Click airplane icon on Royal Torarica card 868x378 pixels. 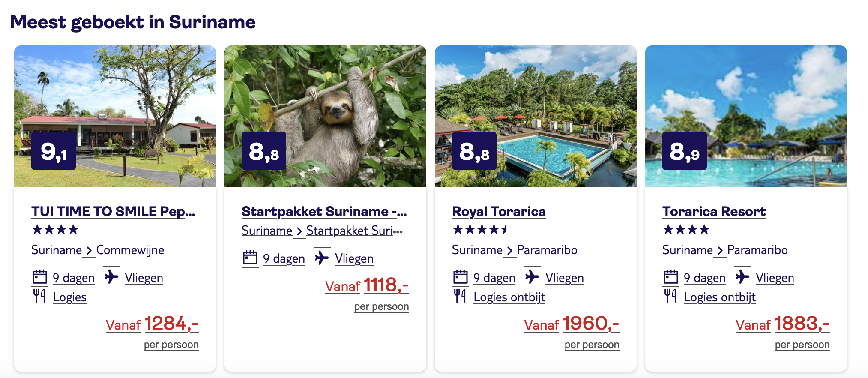(x=532, y=276)
